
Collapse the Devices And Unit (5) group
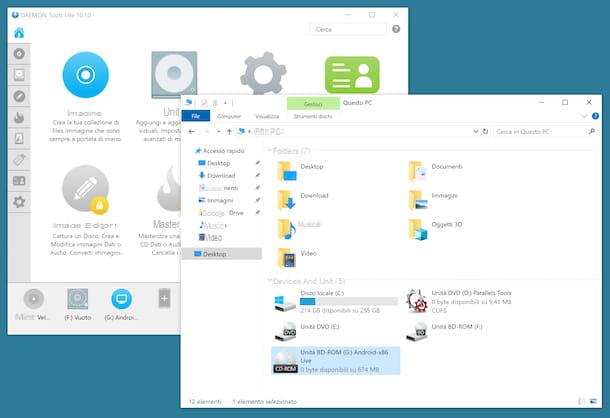click(269, 281)
